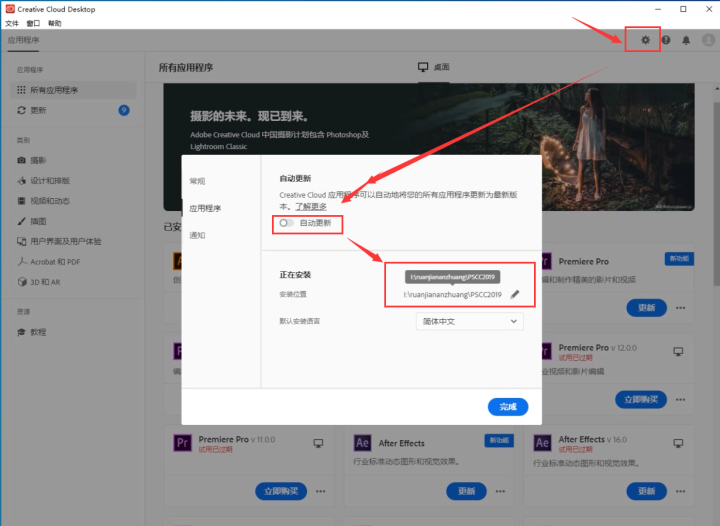
Task: Choose the 3D 和 AR cube icon
Action: 22,282
